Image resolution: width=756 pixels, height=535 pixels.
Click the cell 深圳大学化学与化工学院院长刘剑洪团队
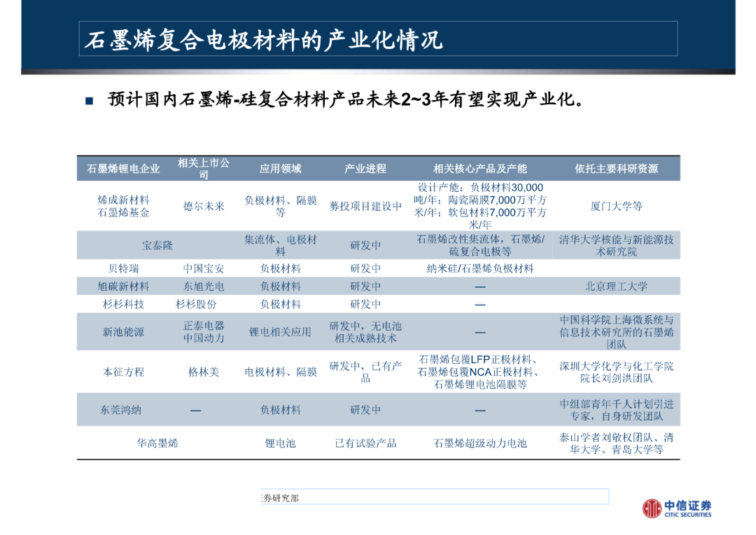(616, 372)
